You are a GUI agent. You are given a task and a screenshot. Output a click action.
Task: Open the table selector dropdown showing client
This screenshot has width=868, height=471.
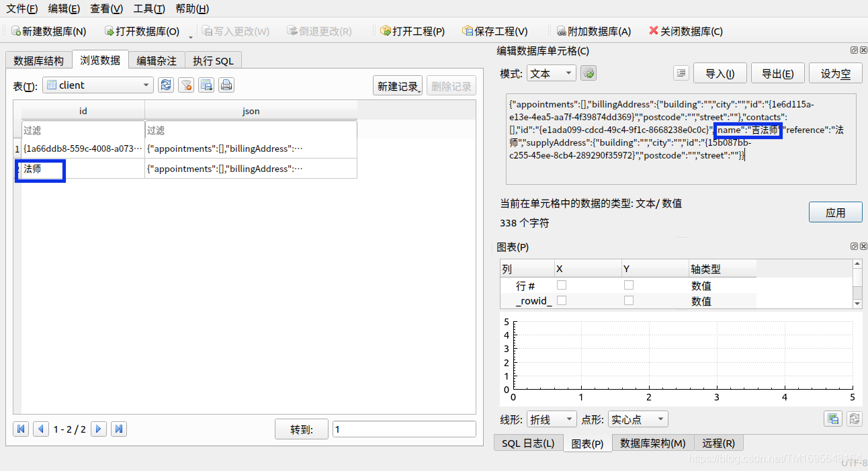(x=98, y=85)
